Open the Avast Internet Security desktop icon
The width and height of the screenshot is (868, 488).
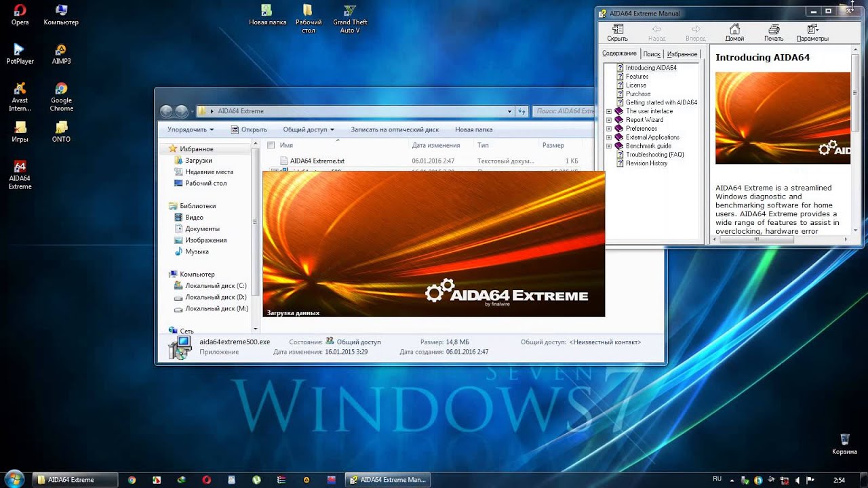(x=20, y=97)
